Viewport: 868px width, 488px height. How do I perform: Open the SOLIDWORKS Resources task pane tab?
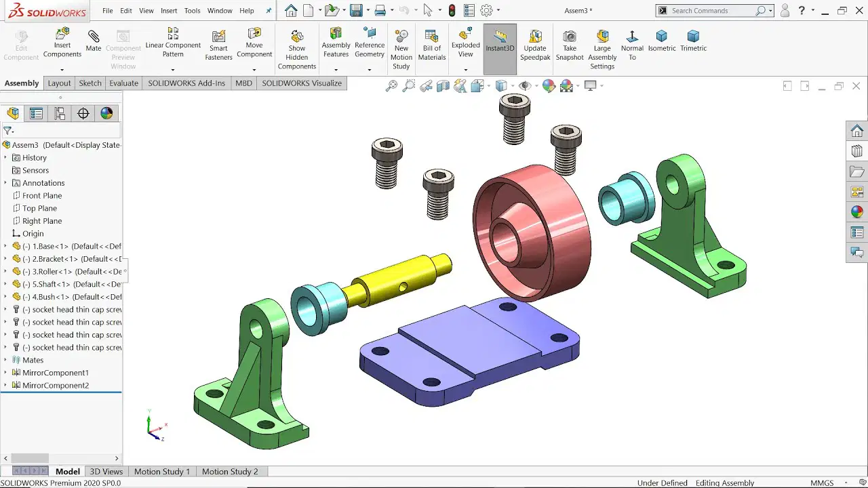(857, 131)
